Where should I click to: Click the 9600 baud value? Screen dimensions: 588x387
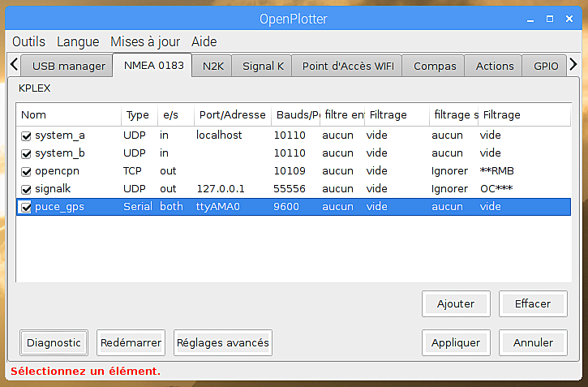[x=286, y=207]
